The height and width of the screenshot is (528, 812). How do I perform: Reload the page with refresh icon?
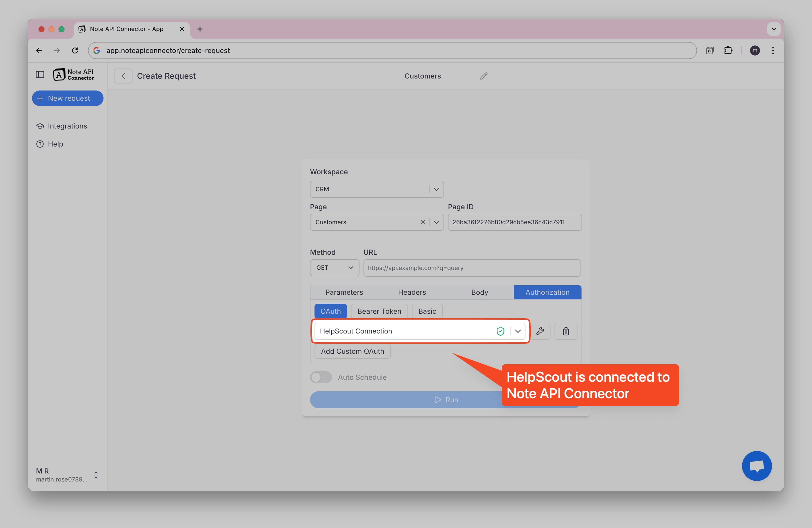click(75, 50)
